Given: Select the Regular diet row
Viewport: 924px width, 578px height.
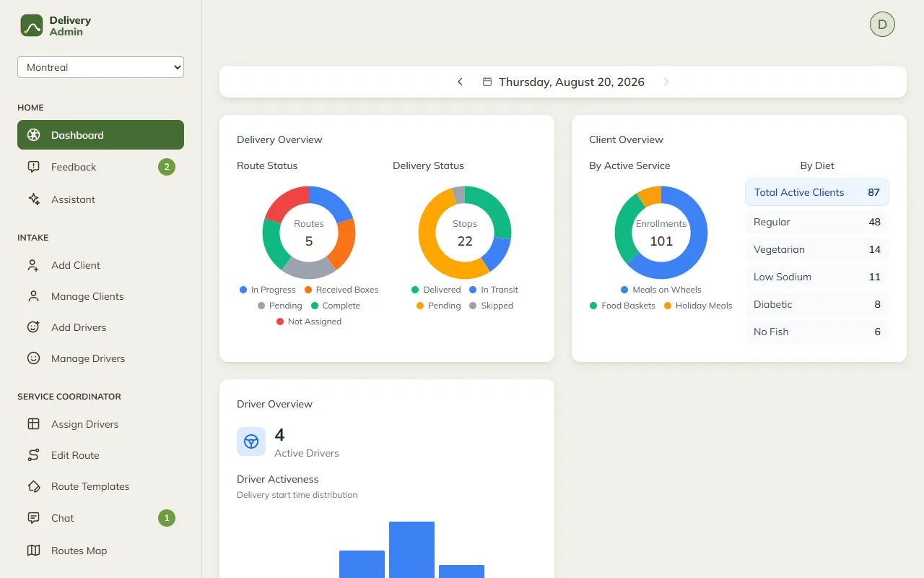Looking at the screenshot, I should (x=817, y=222).
